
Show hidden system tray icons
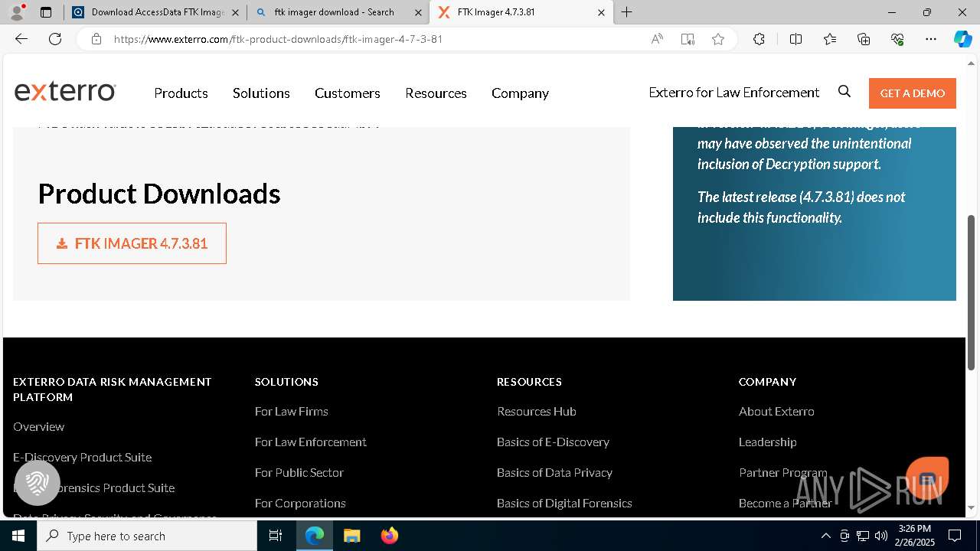(x=825, y=536)
